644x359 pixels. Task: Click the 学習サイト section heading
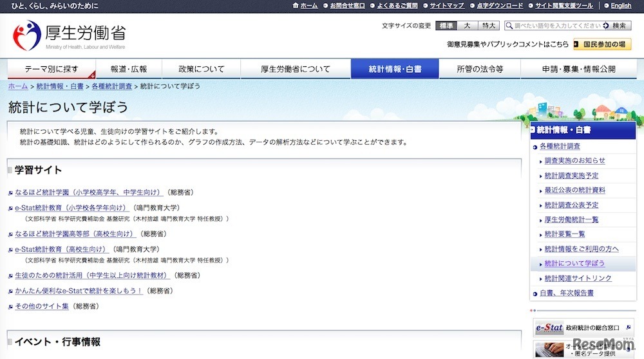38,170
